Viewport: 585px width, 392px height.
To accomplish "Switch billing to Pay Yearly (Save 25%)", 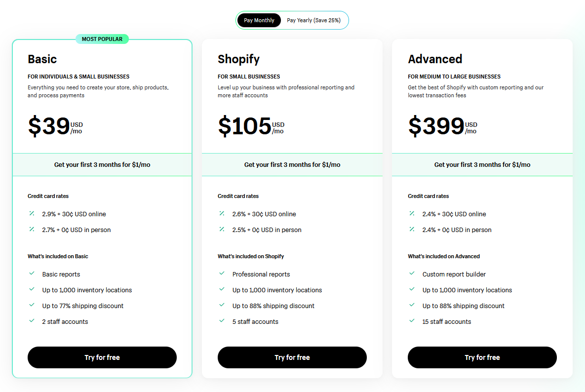I will point(314,20).
